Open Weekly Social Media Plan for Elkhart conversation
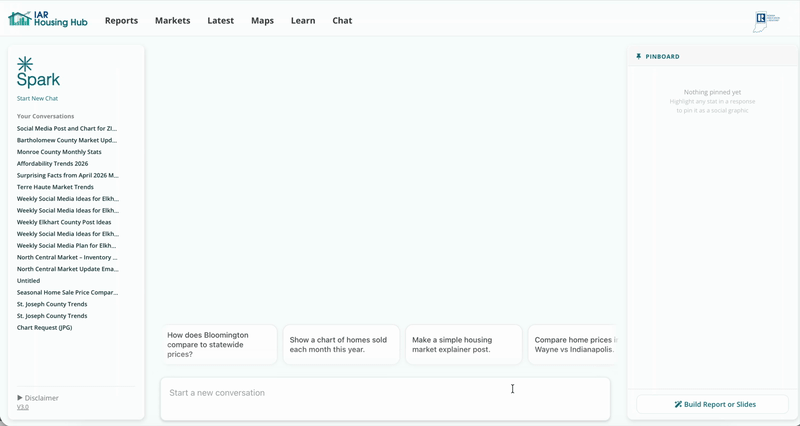The width and height of the screenshot is (800, 426). tap(67, 245)
